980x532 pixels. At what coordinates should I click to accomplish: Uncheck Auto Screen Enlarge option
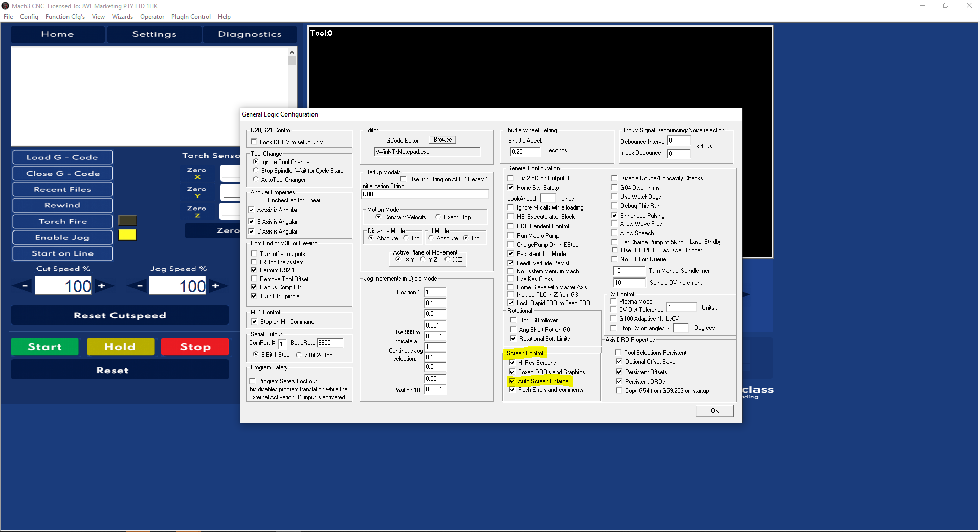point(512,381)
